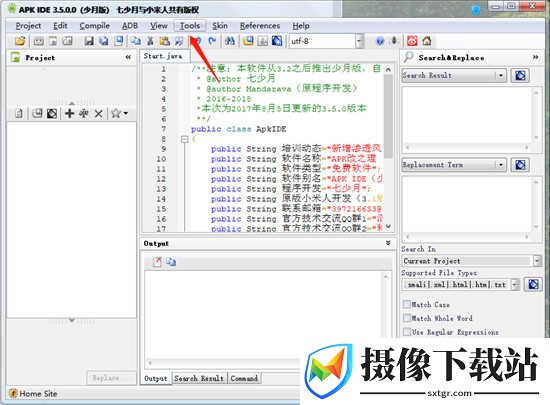The image size is (550, 405).
Task: Click the magnifier icon of Search&Replace panel
Action: tap(408, 57)
